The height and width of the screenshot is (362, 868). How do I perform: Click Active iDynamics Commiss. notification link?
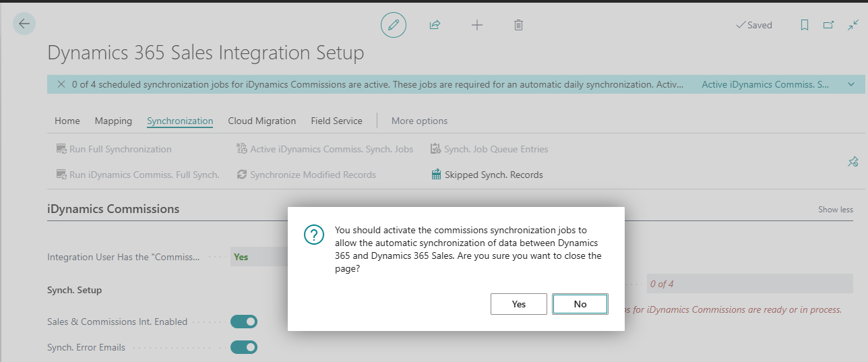point(766,84)
